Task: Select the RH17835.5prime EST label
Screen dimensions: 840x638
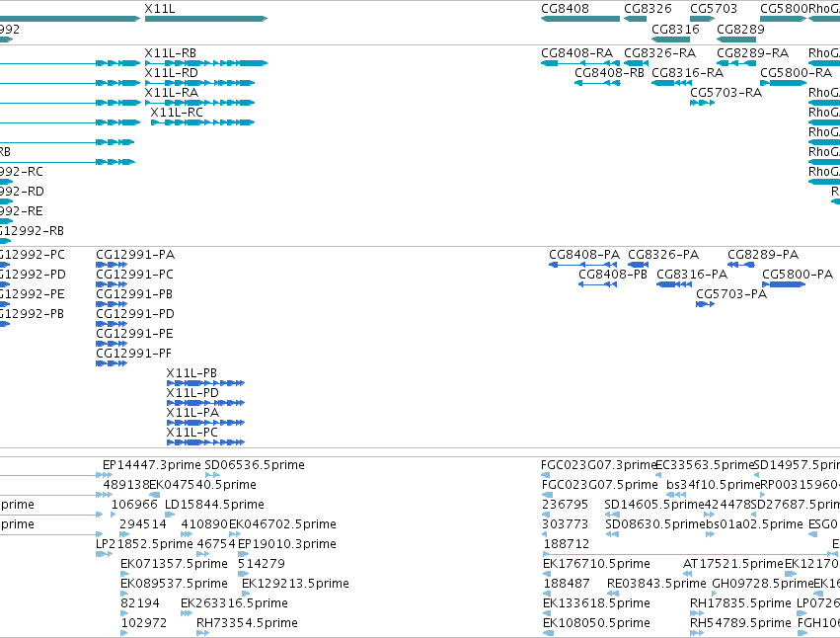Action: coord(740,604)
